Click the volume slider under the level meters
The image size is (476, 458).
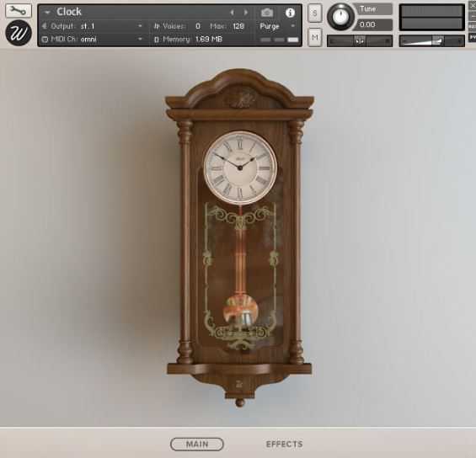point(431,41)
